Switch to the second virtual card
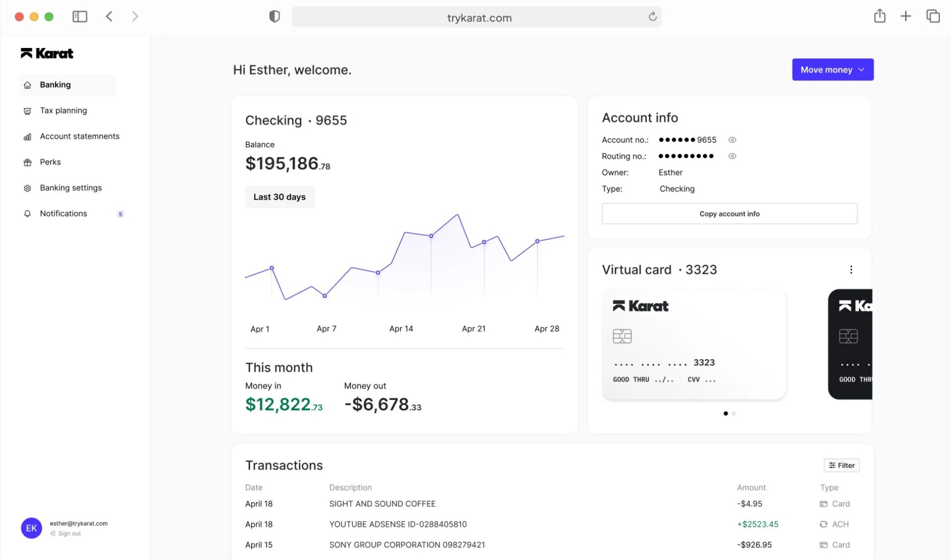951x560 pixels. [x=734, y=413]
